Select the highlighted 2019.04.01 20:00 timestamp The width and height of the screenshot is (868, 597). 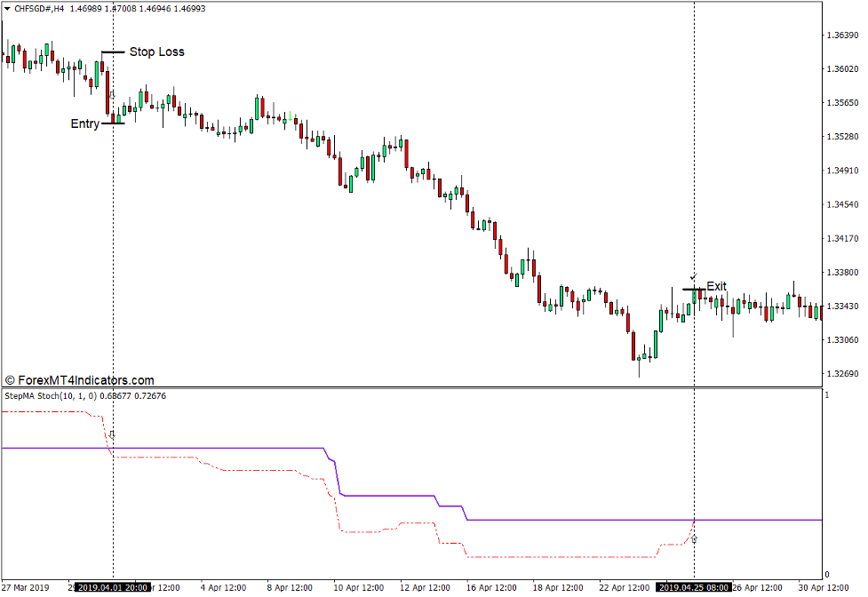point(110,585)
